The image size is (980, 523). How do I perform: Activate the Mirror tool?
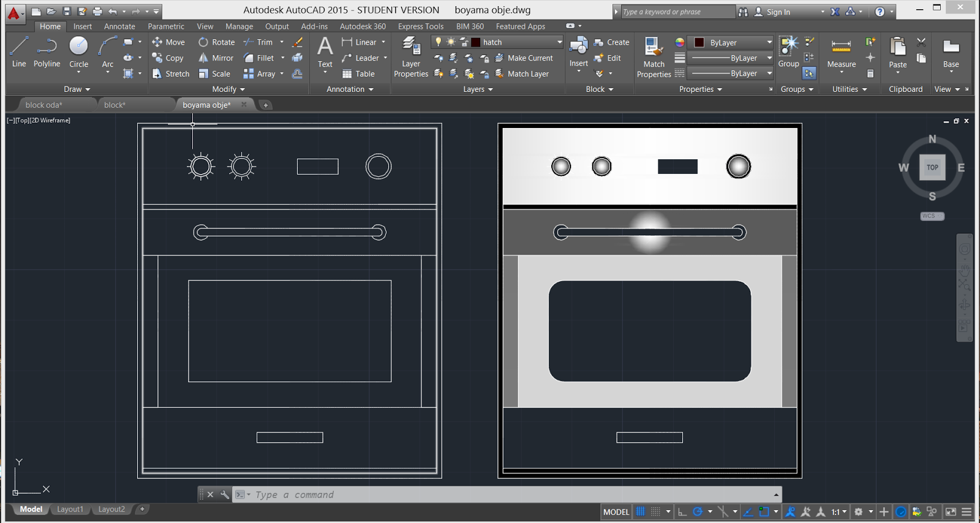coord(216,58)
